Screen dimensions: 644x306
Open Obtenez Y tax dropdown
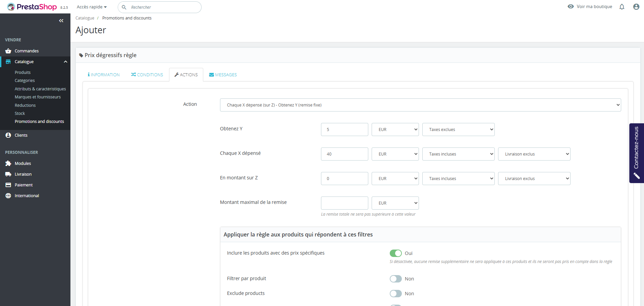coord(458,130)
